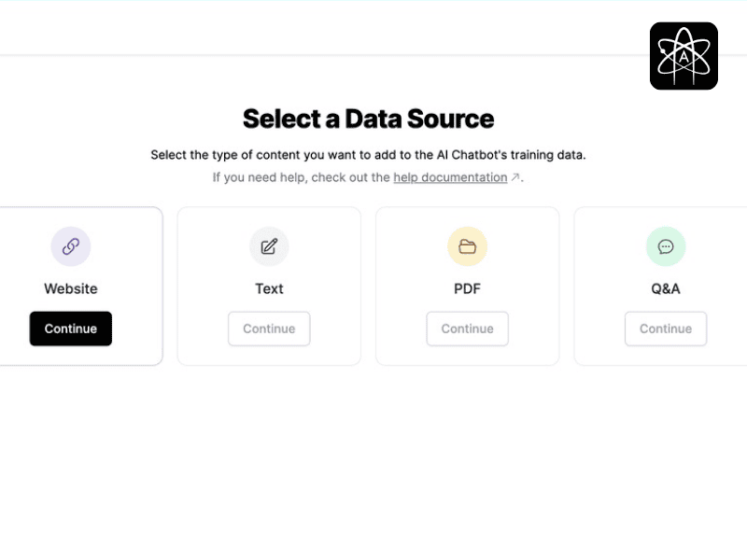Select the Q&A card label

pyautogui.click(x=666, y=288)
